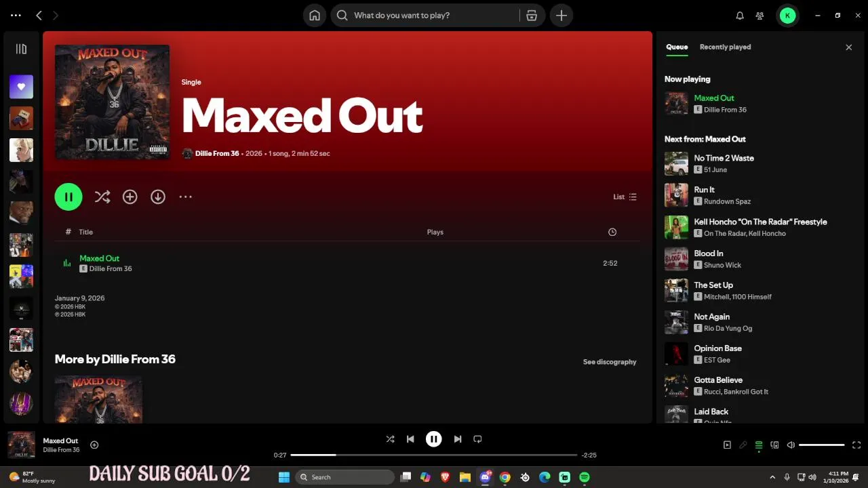The width and height of the screenshot is (868, 488).
Task: Go forward with the right arrow
Action: point(56,15)
